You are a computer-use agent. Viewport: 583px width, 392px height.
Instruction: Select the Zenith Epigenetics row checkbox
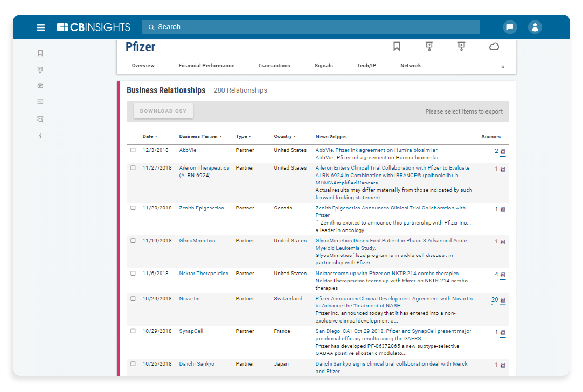133,208
